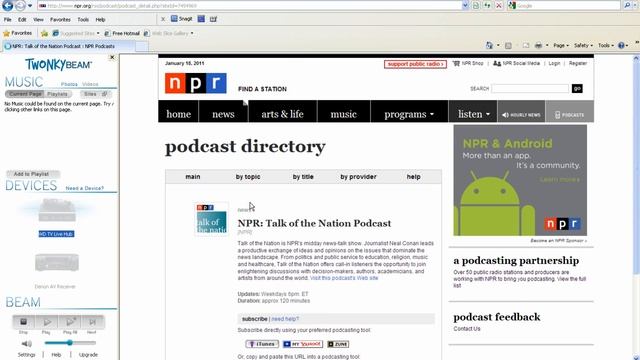This screenshot has width=640, height=360.
Task: Mute using the speaker volume icon
Action: coord(27,344)
